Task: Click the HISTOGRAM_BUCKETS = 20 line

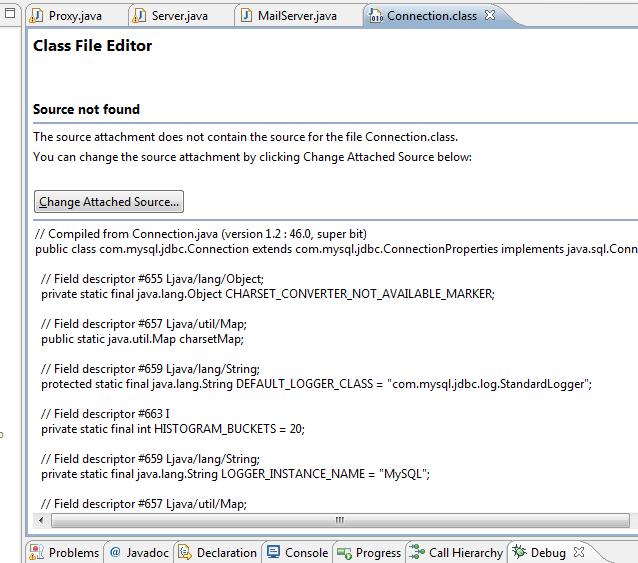Action: 173,429
